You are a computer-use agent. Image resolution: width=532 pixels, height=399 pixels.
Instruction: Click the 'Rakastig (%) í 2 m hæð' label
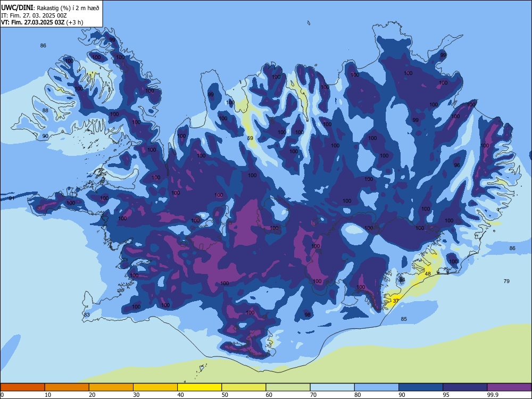(x=68, y=8)
